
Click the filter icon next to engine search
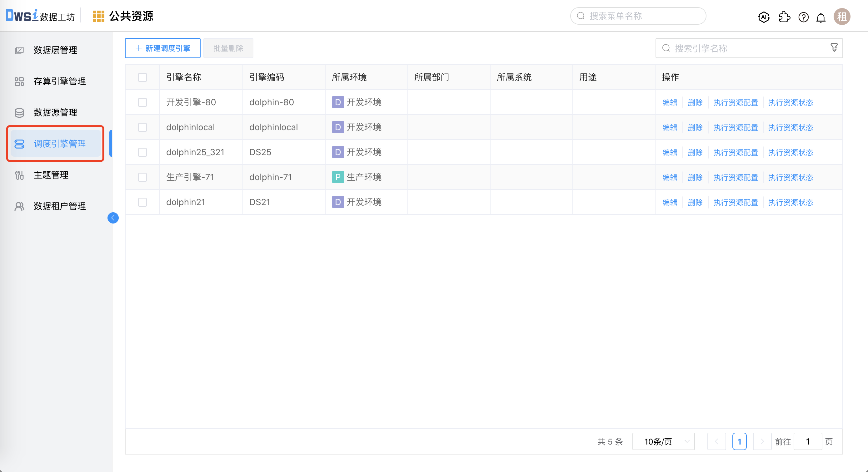(x=834, y=47)
